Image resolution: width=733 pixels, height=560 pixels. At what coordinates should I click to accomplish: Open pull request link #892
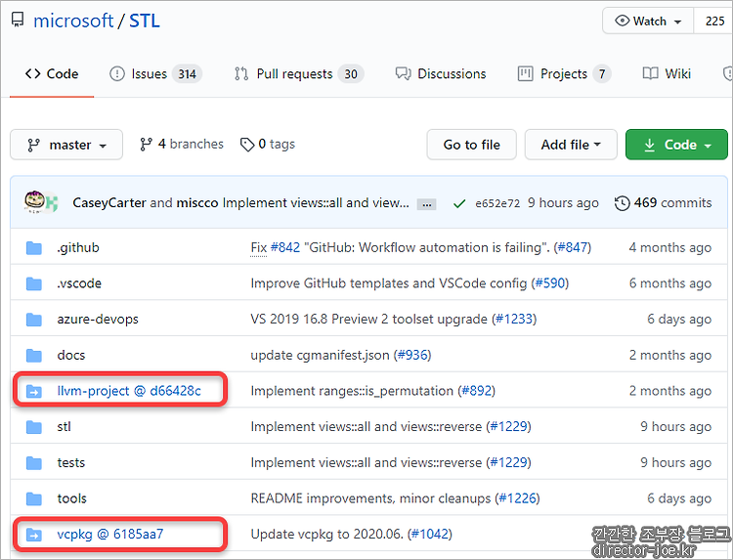(x=476, y=390)
